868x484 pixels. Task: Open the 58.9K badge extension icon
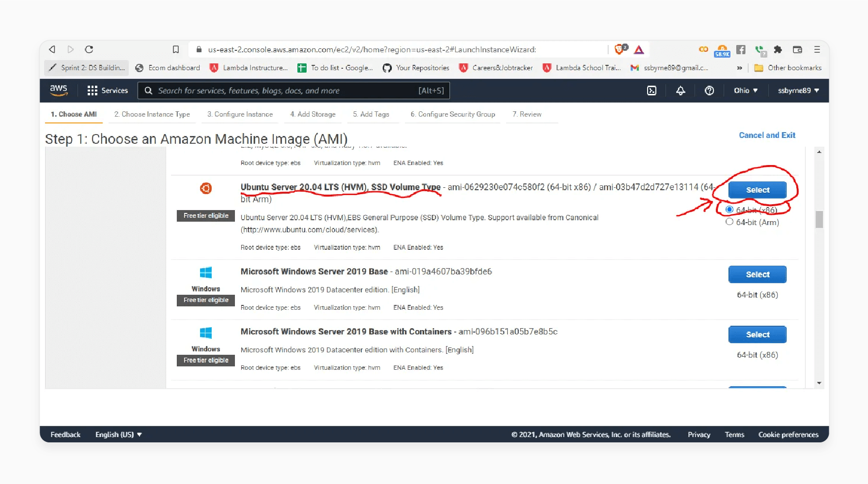tap(722, 50)
